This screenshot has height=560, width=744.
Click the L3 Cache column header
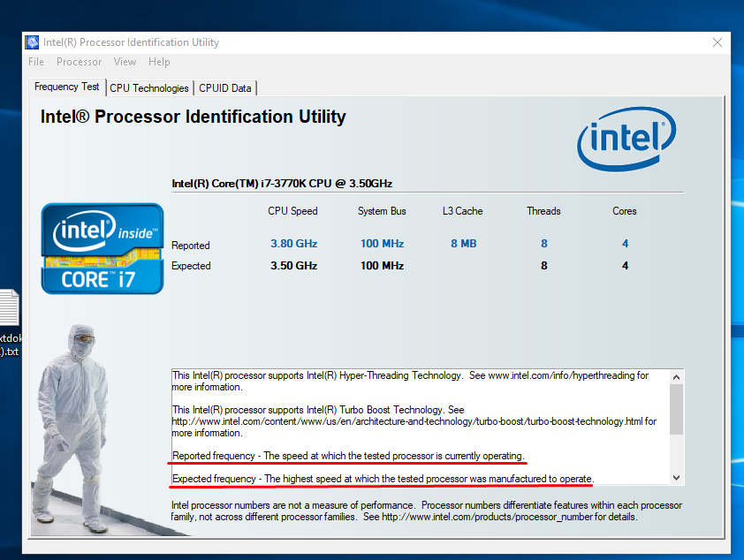(x=463, y=211)
